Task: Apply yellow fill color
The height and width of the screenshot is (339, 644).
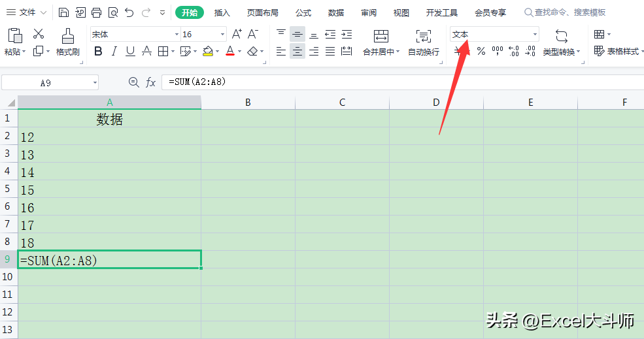Action: [208, 52]
